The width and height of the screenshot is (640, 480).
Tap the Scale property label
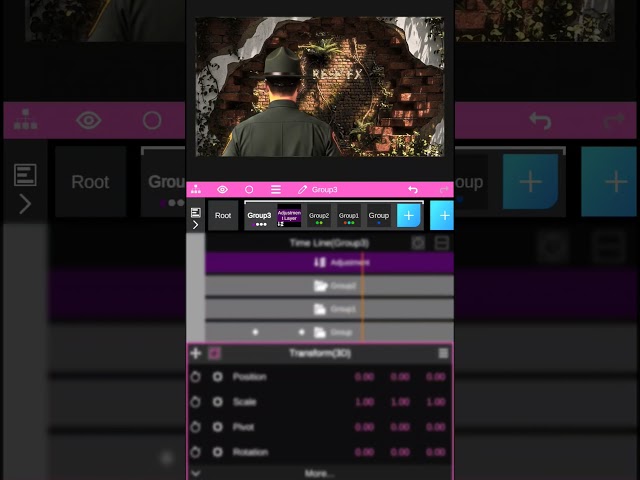coord(244,402)
